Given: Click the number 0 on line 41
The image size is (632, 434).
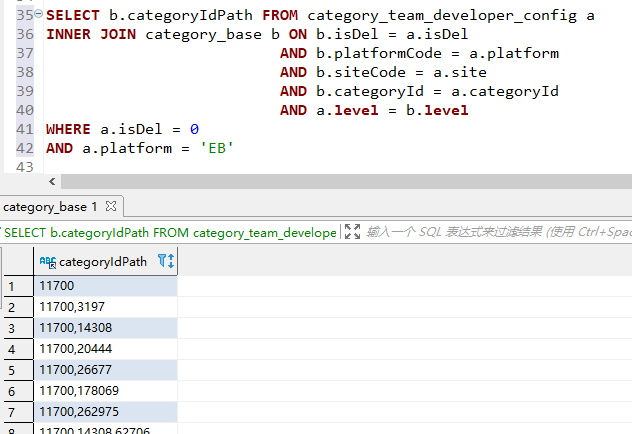Looking at the screenshot, I should point(194,129).
